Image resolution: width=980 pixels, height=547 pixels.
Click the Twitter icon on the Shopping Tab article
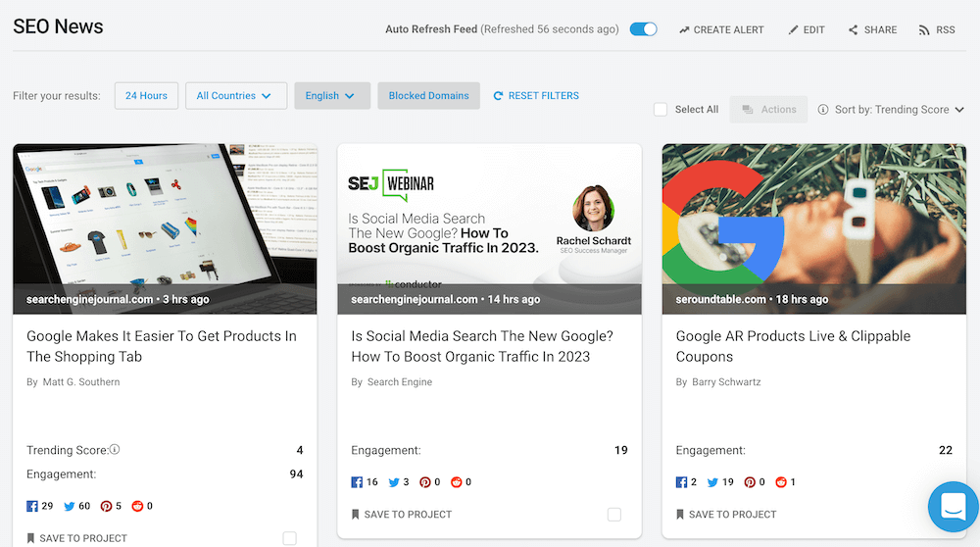70,506
